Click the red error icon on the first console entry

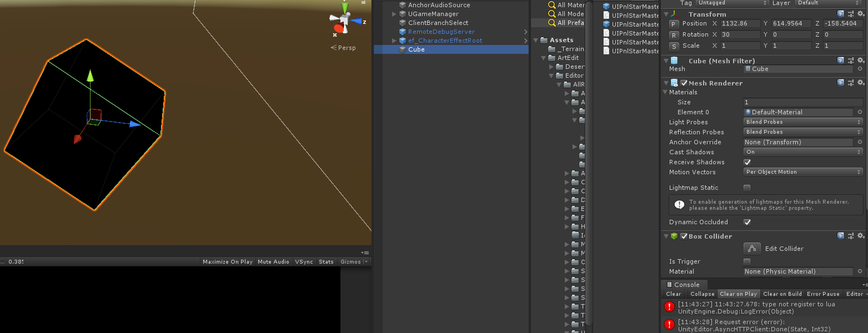tap(669, 306)
